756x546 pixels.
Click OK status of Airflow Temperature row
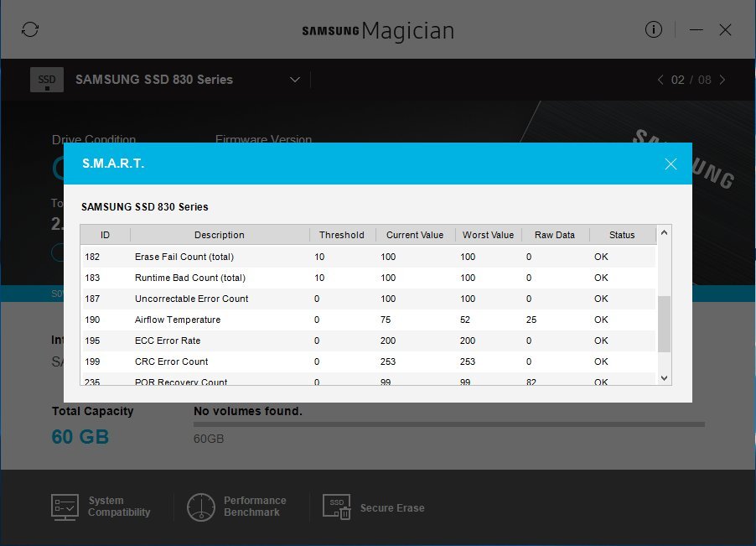(601, 320)
